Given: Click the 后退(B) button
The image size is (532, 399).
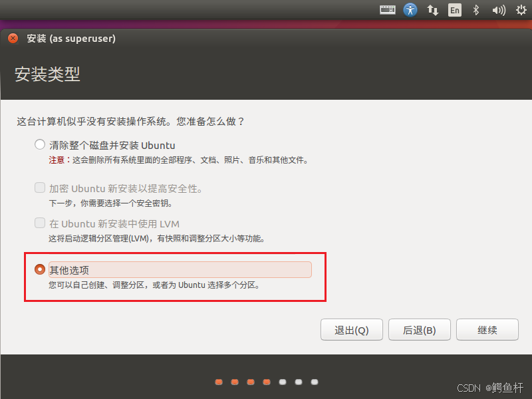Looking at the screenshot, I should (x=420, y=329).
